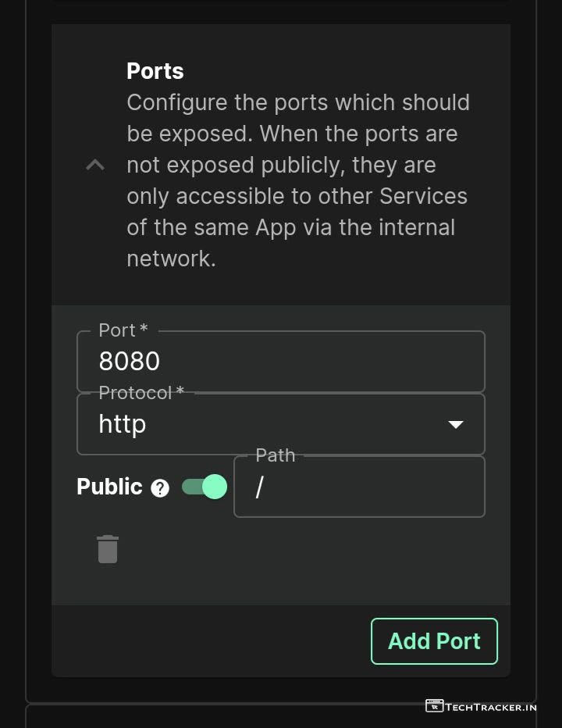This screenshot has width=562, height=728.
Task: Click the Port field label
Action: pos(123,330)
